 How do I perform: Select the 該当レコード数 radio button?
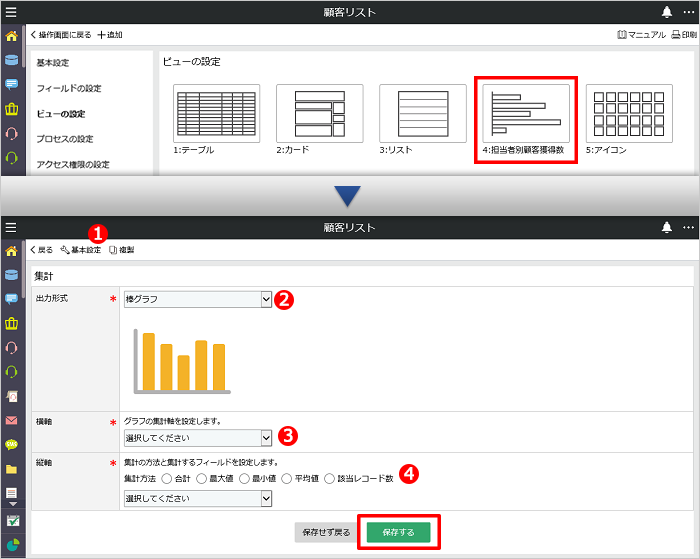point(329,479)
